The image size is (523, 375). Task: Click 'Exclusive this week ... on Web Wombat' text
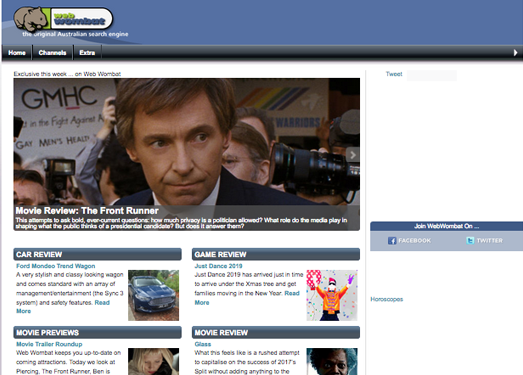coord(67,74)
